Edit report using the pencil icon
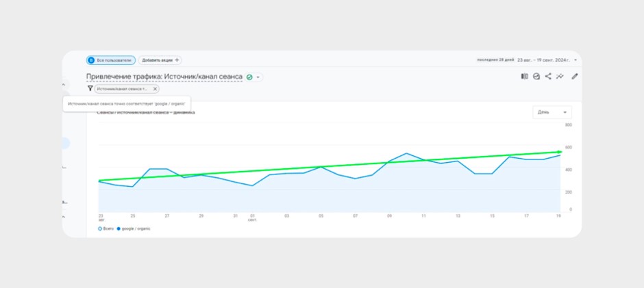The height and width of the screenshot is (288, 644). click(575, 77)
